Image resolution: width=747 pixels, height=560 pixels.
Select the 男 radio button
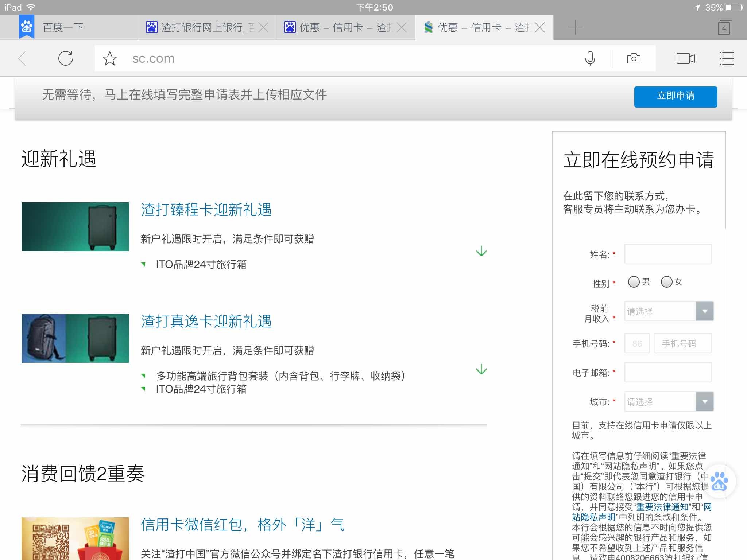634,282
